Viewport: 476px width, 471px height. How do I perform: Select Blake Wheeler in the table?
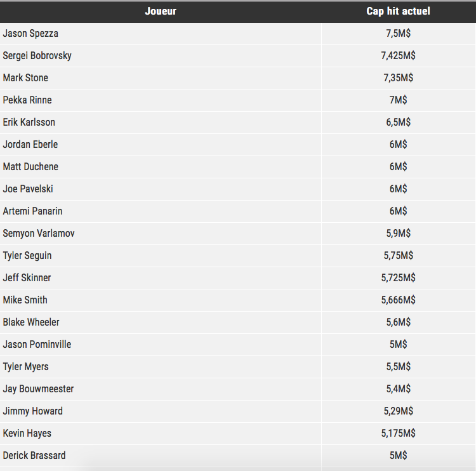[x=31, y=322]
